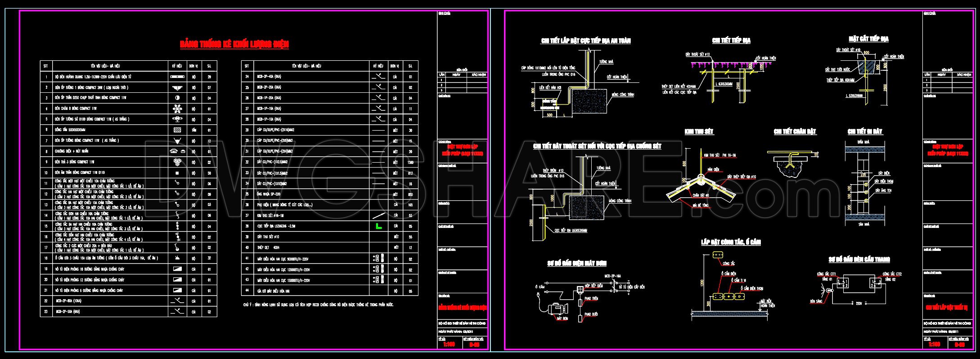Click heading 'CHI TIẾT LẮP ĐẶT CỌC TIẾP ĐỊA AN TOÀN'

coord(585,41)
